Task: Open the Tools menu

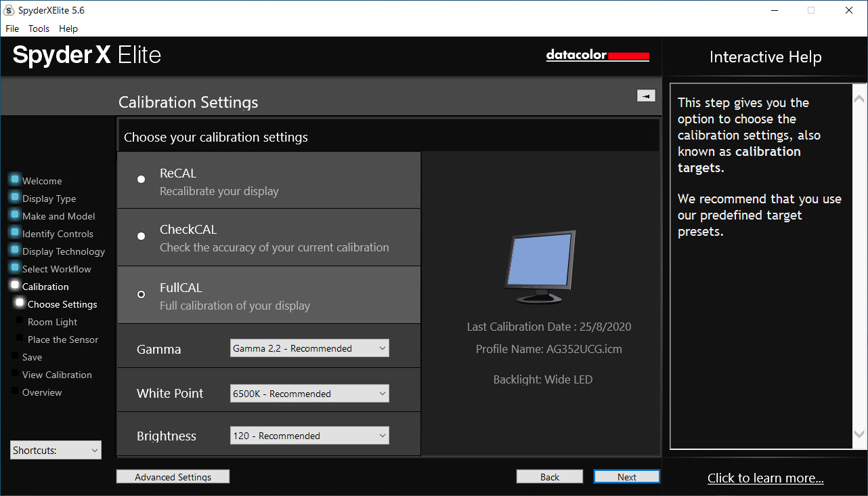Action: tap(39, 28)
